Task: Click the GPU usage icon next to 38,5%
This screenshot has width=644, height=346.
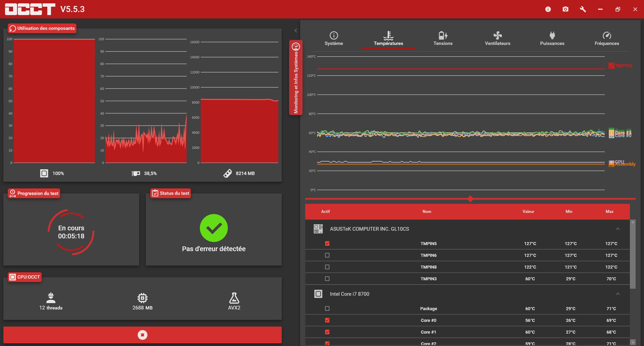Action: pyautogui.click(x=136, y=173)
